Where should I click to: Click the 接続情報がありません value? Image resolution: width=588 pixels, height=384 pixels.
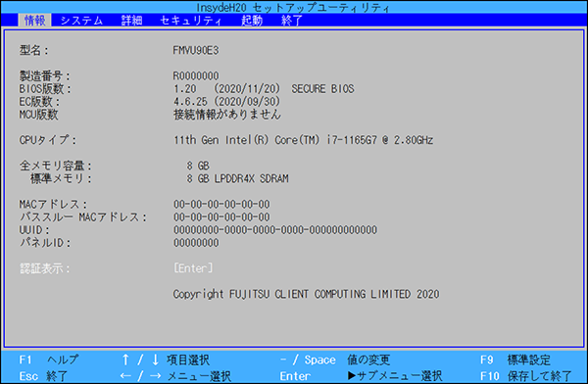[x=227, y=115]
